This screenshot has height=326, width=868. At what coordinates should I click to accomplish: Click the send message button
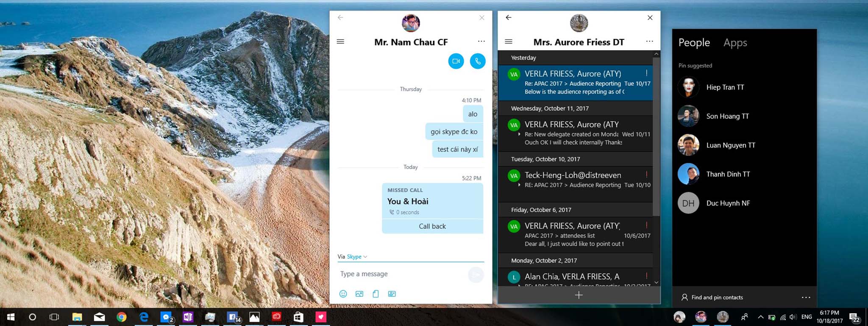(x=476, y=275)
